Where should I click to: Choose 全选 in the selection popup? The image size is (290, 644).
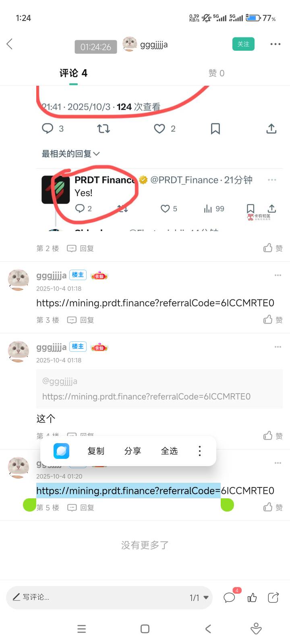(x=169, y=451)
